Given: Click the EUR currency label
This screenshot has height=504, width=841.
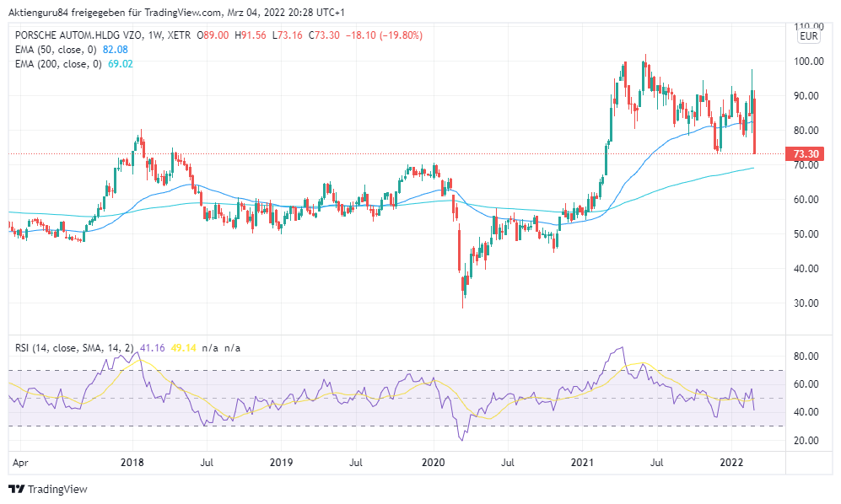Looking at the screenshot, I should (809, 36).
